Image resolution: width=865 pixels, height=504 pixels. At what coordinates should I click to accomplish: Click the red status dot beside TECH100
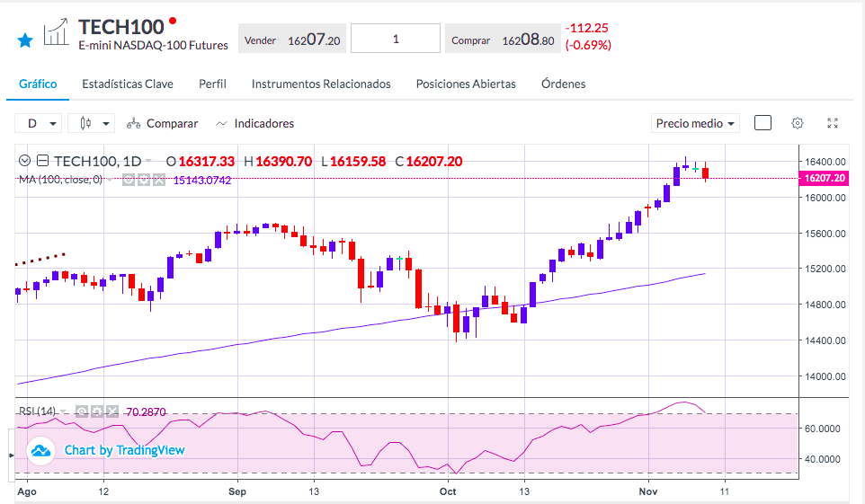tap(173, 21)
